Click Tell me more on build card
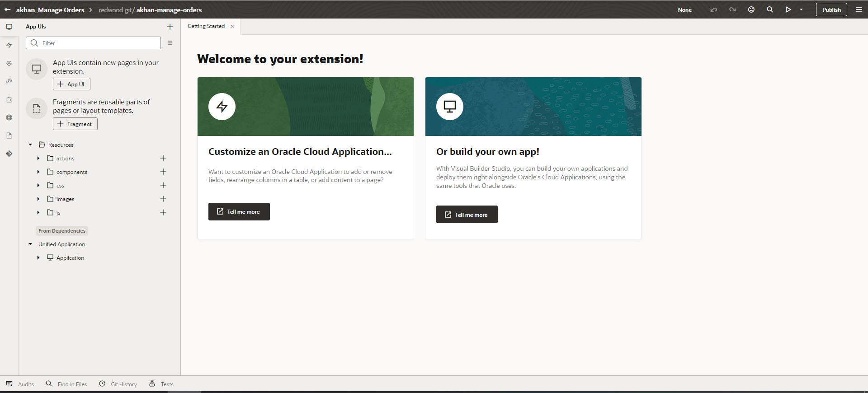Screen dimensions: 868x393 click(x=467, y=215)
